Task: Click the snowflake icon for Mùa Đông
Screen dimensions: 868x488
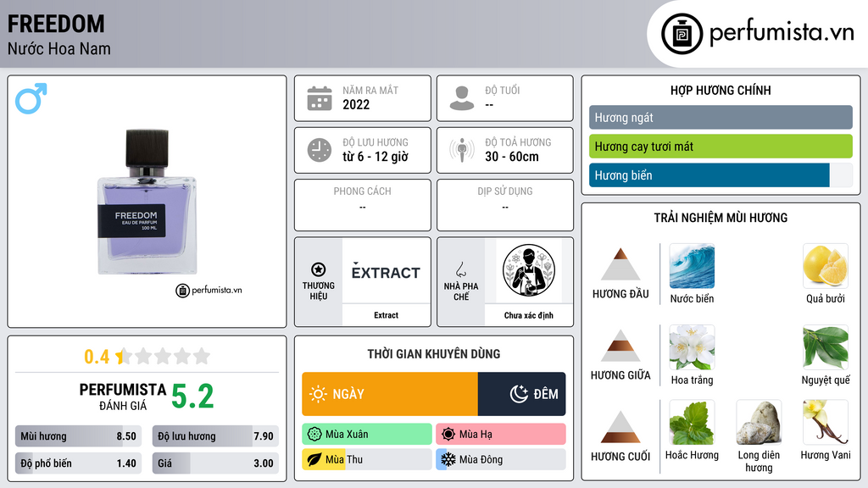Action: (448, 460)
